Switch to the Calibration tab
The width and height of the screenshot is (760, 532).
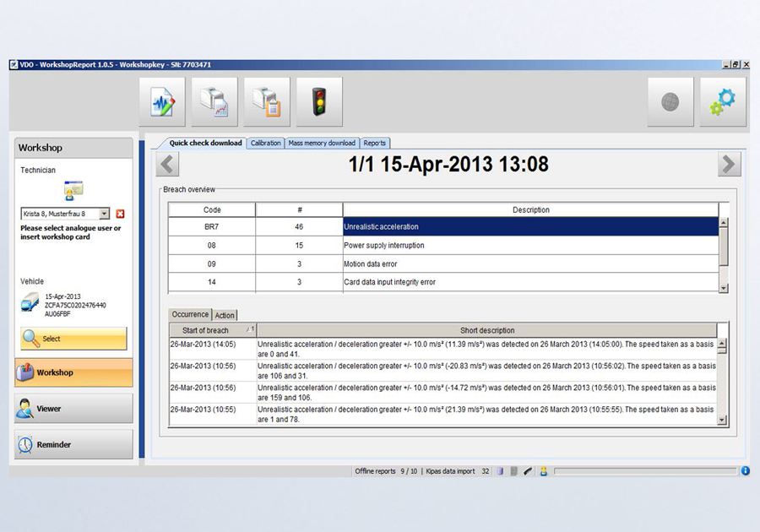[x=266, y=143]
